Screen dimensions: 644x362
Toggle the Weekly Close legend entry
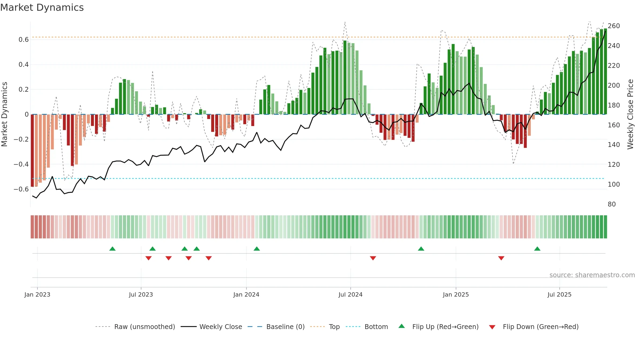[211, 327]
